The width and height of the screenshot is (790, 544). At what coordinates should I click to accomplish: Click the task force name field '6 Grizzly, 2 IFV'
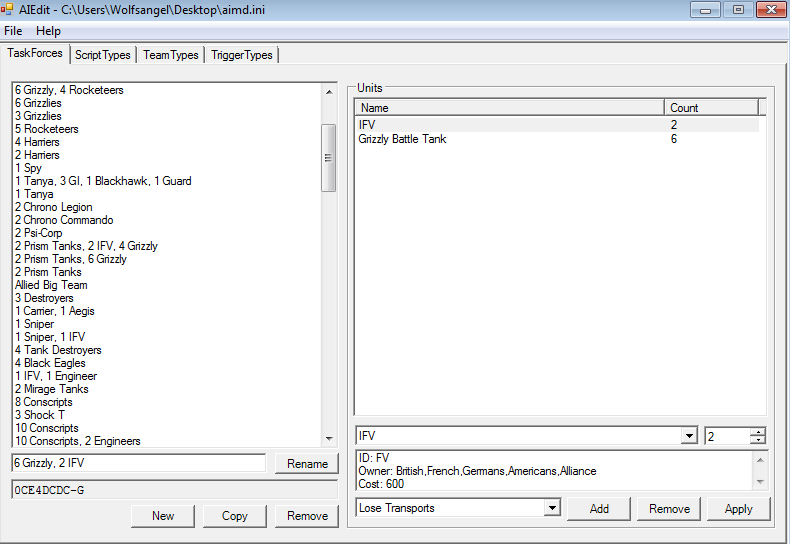tap(139, 463)
